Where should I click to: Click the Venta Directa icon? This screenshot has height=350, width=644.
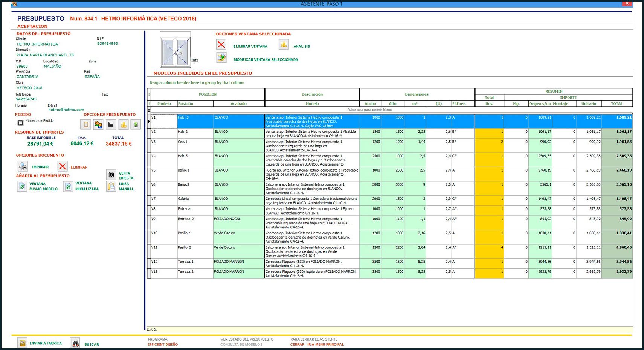point(111,175)
